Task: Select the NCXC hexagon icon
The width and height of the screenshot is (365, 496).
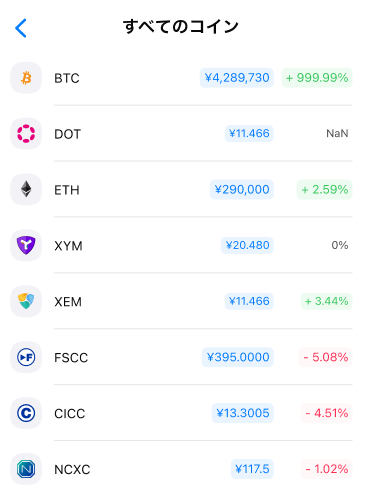Action: tap(26, 469)
